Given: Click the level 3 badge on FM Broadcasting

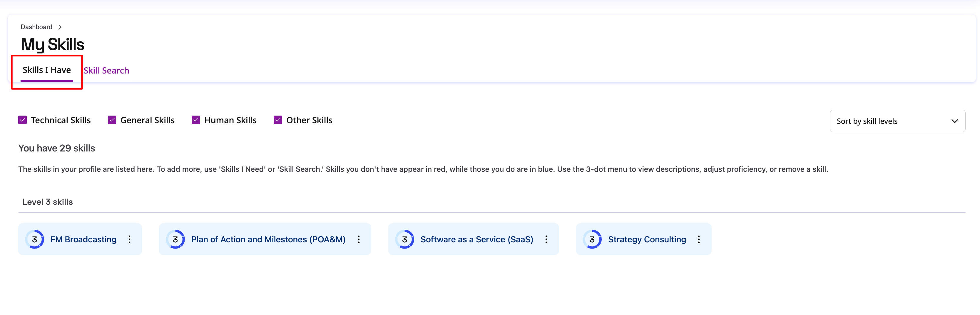Looking at the screenshot, I should click(35, 239).
